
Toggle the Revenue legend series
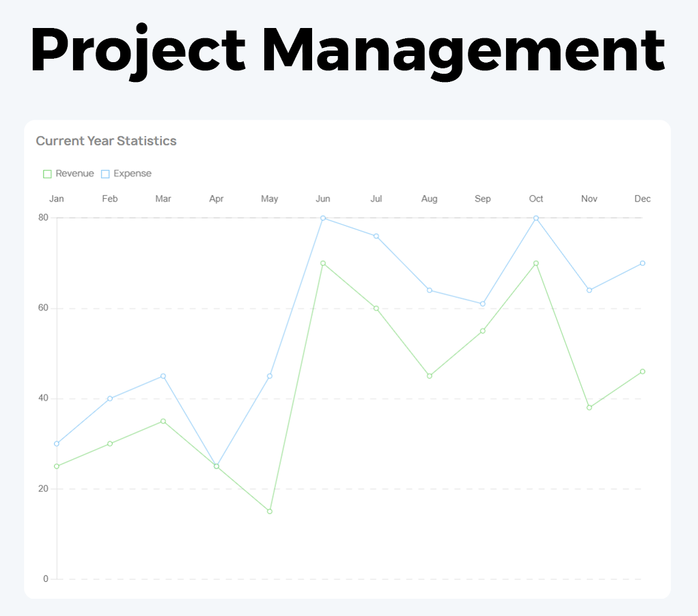74,173
